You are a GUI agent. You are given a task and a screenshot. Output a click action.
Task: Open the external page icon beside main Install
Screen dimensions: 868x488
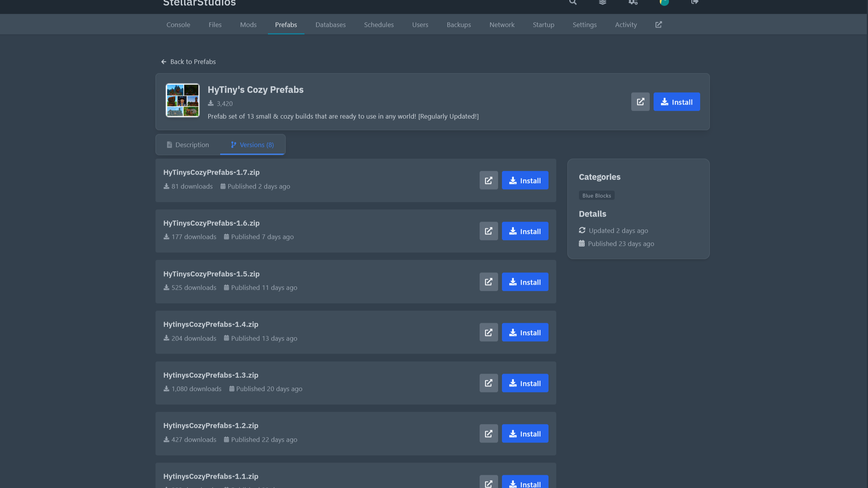click(640, 102)
